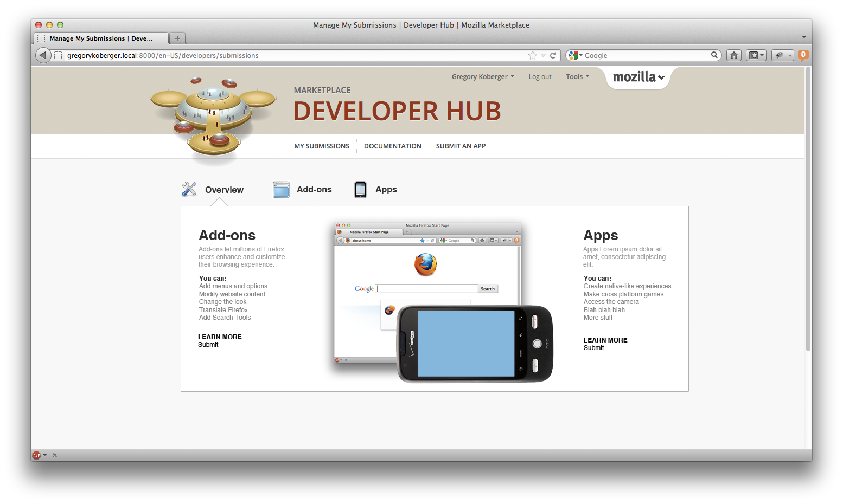This screenshot has width=843, height=504.
Task: Click the Overview wrench and screwdriver icon
Action: (x=189, y=189)
